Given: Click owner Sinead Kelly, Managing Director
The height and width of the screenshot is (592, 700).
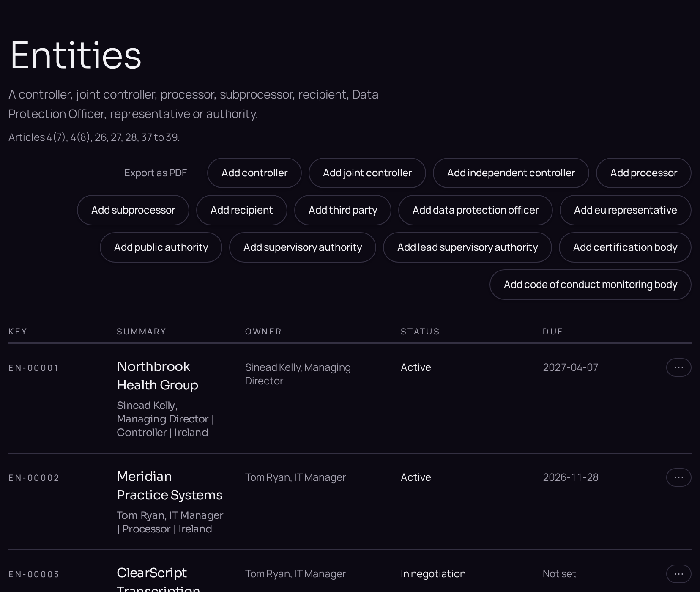Looking at the screenshot, I should [x=298, y=374].
